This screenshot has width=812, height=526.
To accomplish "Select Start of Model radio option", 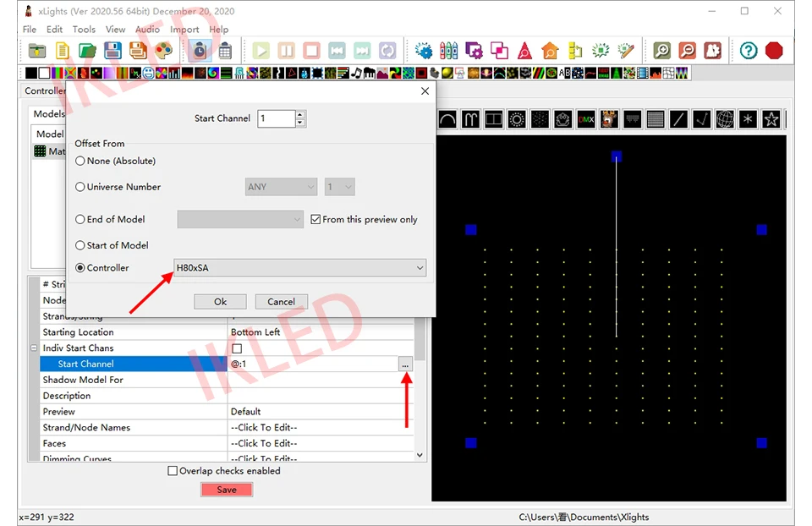I will (112, 245).
